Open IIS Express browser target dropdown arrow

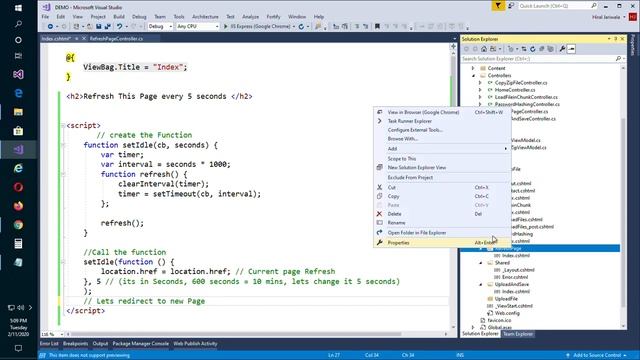point(293,27)
